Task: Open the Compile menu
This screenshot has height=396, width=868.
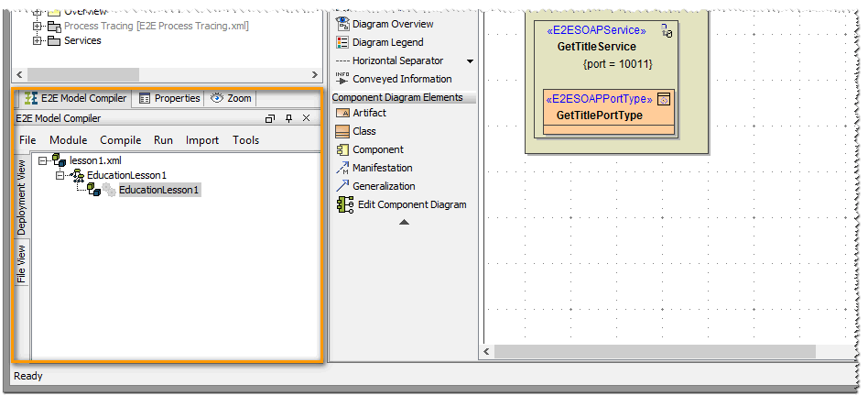Action: [120, 140]
